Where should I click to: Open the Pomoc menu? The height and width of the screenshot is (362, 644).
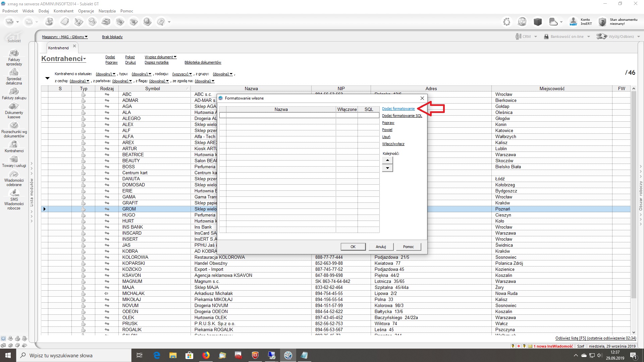(x=127, y=11)
